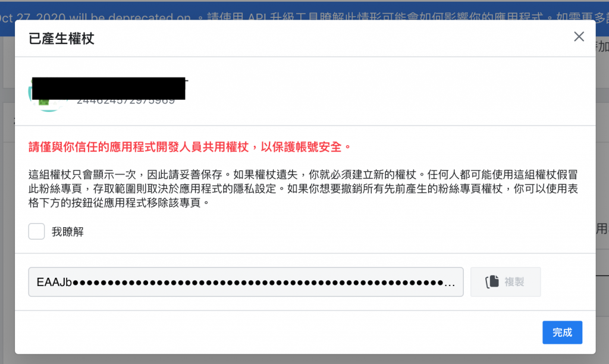
Task: Click the partly hidden 加 text behind the dialog
Action: click(x=603, y=46)
